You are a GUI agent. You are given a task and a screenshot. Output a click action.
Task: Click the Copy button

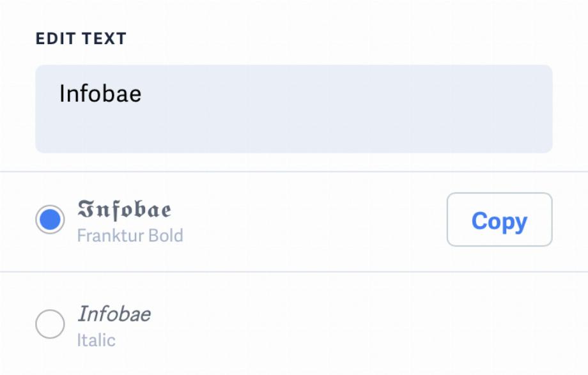[x=500, y=219]
